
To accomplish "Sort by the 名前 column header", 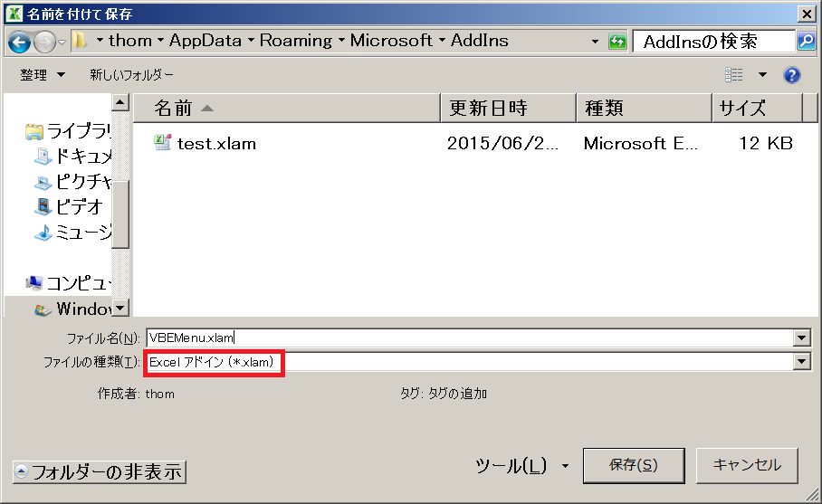I will coord(287,108).
